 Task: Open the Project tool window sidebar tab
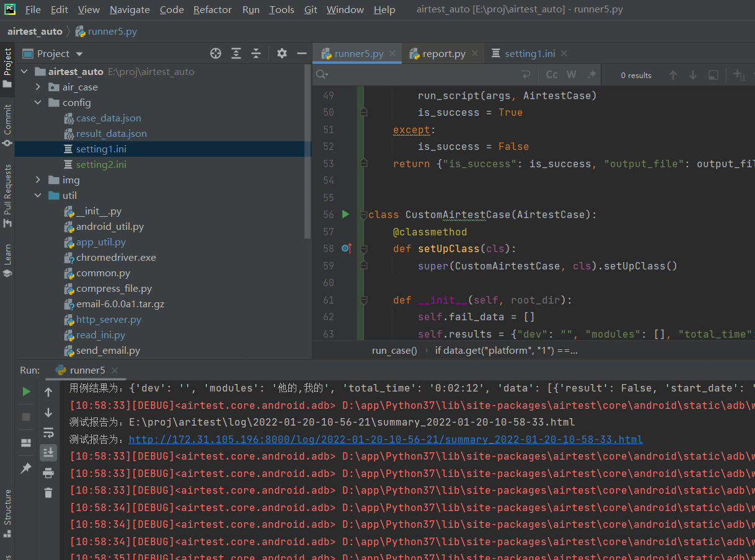pyautogui.click(x=7, y=68)
